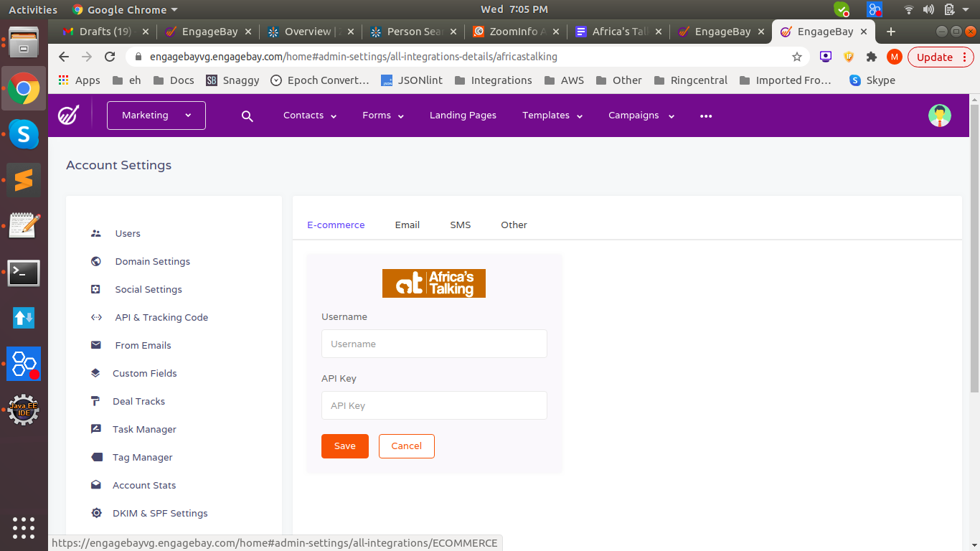Click the From Emails envelope icon
The image size is (980, 551).
(x=96, y=345)
